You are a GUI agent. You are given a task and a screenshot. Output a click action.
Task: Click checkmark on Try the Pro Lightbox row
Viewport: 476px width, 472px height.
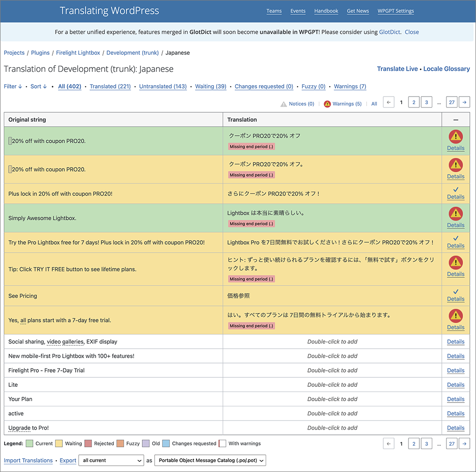coord(456,238)
